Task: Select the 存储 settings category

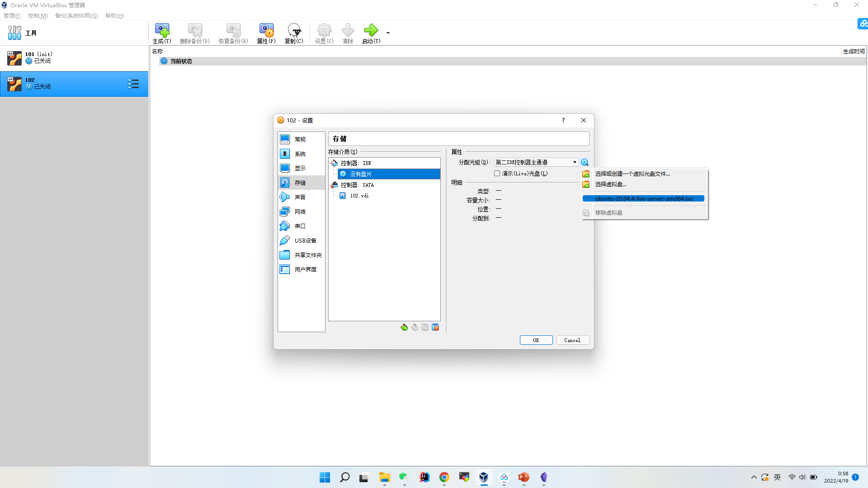Action: point(301,183)
